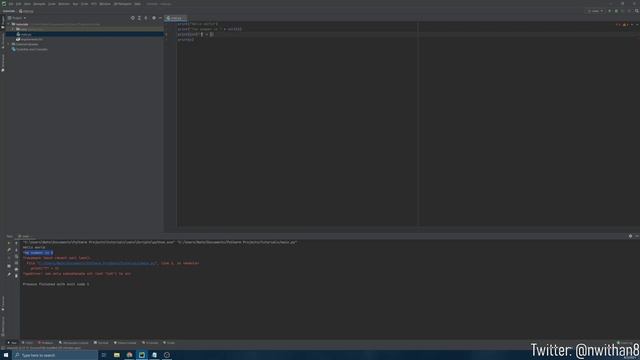
Task: Click the Windows Start button
Action: pyautogui.click(x=6, y=355)
